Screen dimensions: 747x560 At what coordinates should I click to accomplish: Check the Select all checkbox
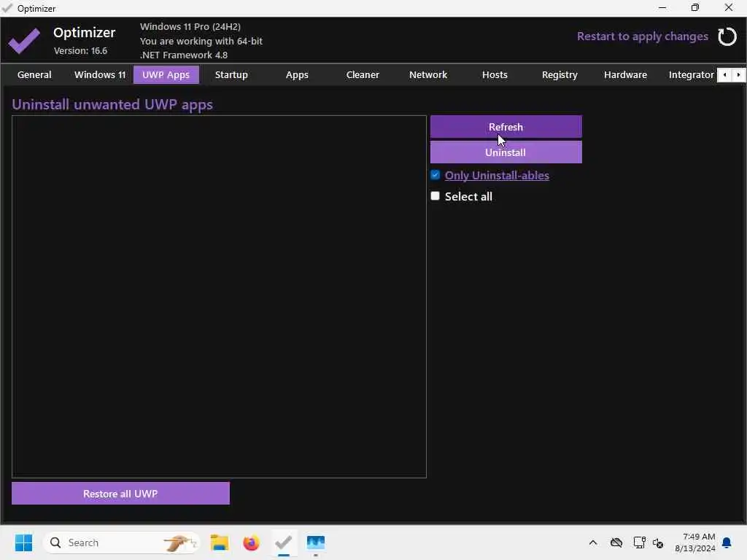(435, 195)
